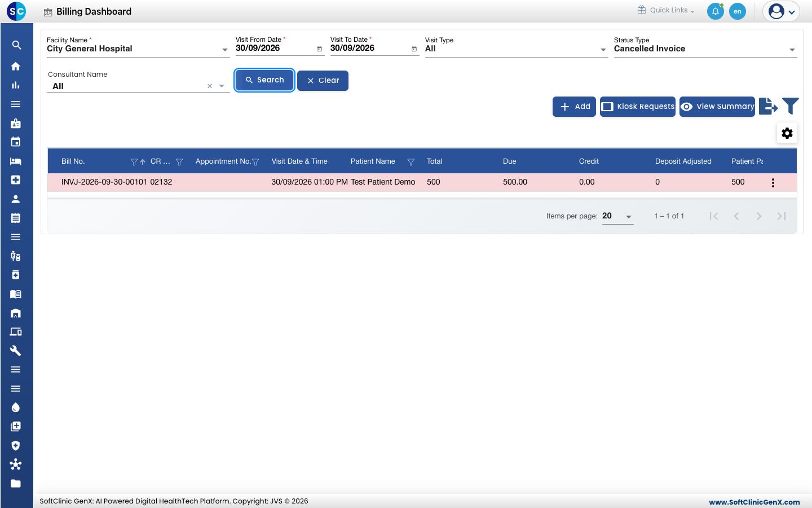Switch language via en button

[x=738, y=11]
